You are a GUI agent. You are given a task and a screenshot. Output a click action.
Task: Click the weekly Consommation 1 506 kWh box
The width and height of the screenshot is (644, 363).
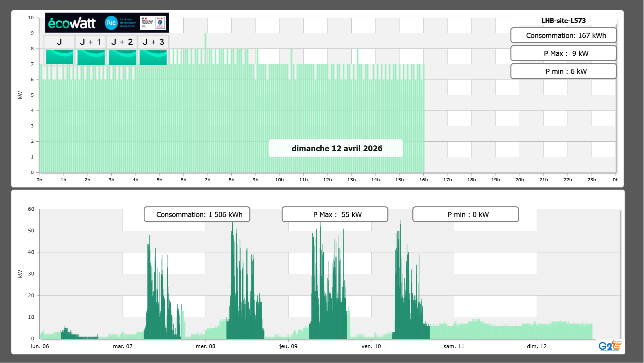(x=197, y=214)
